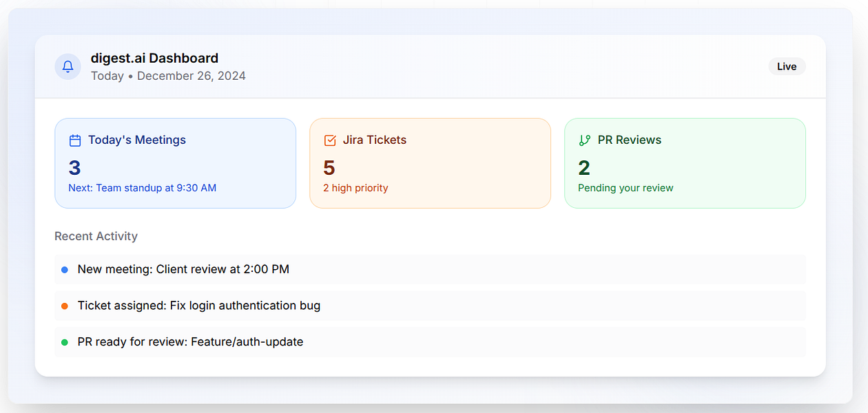
Task: Select the Fix login authentication bug activity
Action: pos(199,306)
